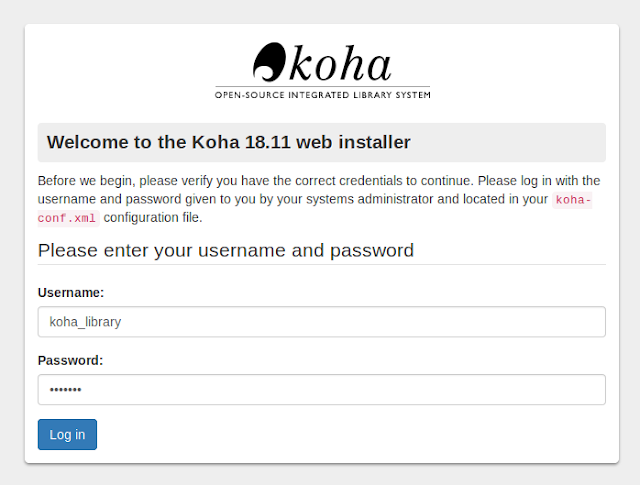Click the 'Username:' label
640x485 pixels.
(x=71, y=293)
